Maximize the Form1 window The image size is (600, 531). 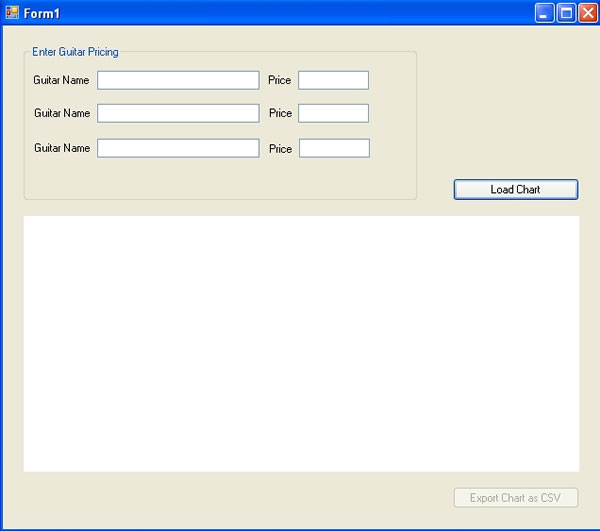pos(566,13)
